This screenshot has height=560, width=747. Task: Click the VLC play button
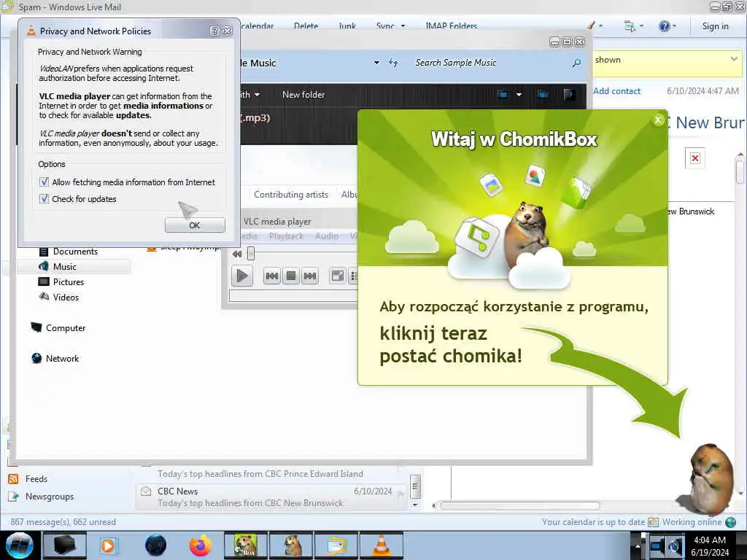(x=242, y=276)
